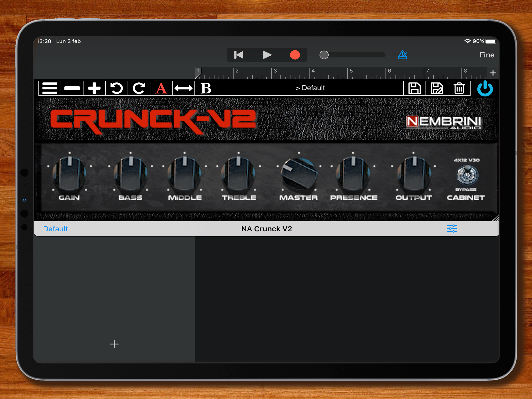Click the Save As preset icon
Viewport: 532px width, 399px height.
(437, 88)
